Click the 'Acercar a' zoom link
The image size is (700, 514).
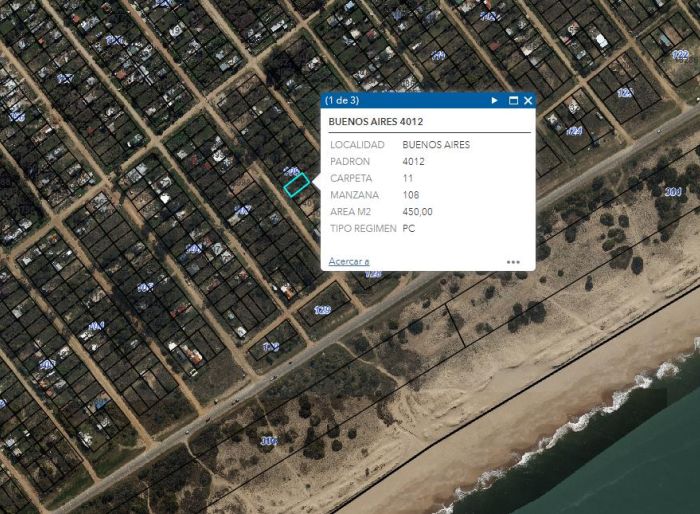pos(349,261)
